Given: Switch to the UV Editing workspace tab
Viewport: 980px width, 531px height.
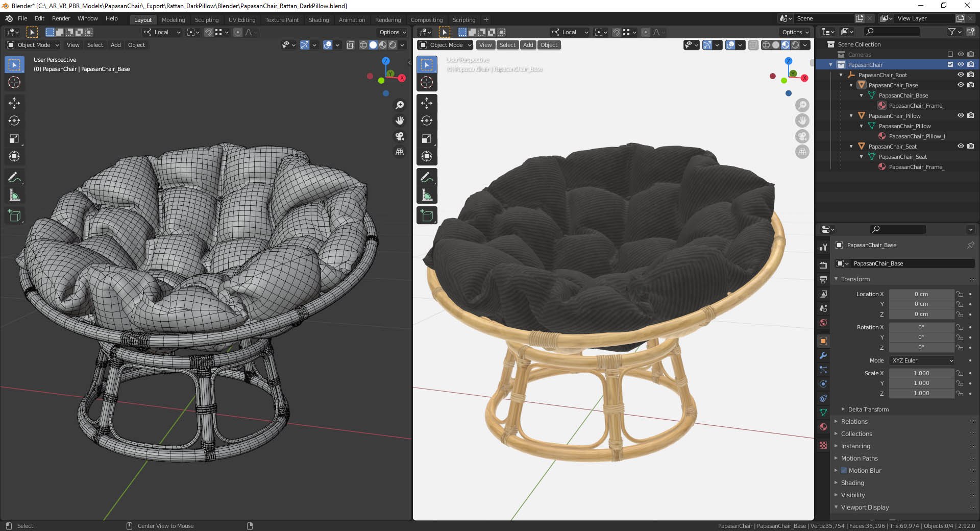Looking at the screenshot, I should (x=242, y=20).
